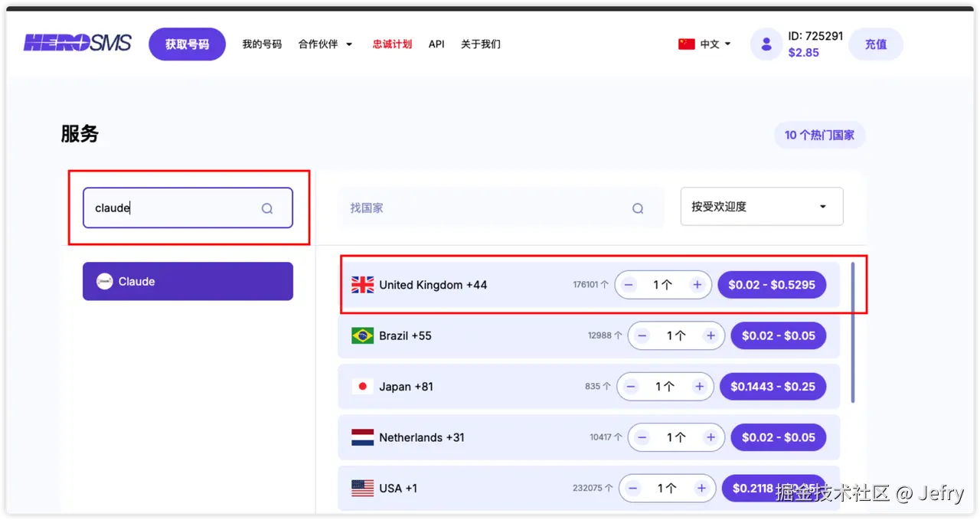Click the United Kingdom +44 label
980x520 pixels.
click(433, 285)
